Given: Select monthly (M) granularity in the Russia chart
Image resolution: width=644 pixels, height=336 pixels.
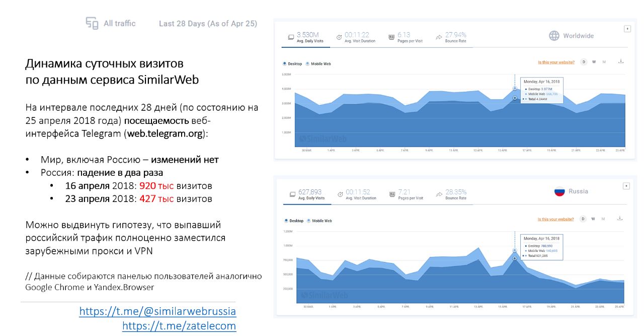Looking at the screenshot, I should click(604, 219).
